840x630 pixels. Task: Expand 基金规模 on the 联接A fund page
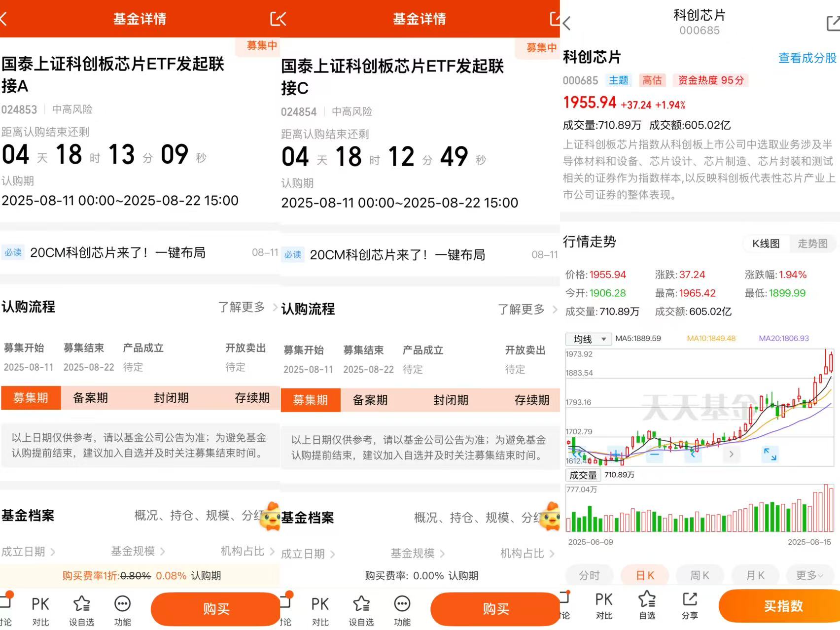click(x=138, y=551)
